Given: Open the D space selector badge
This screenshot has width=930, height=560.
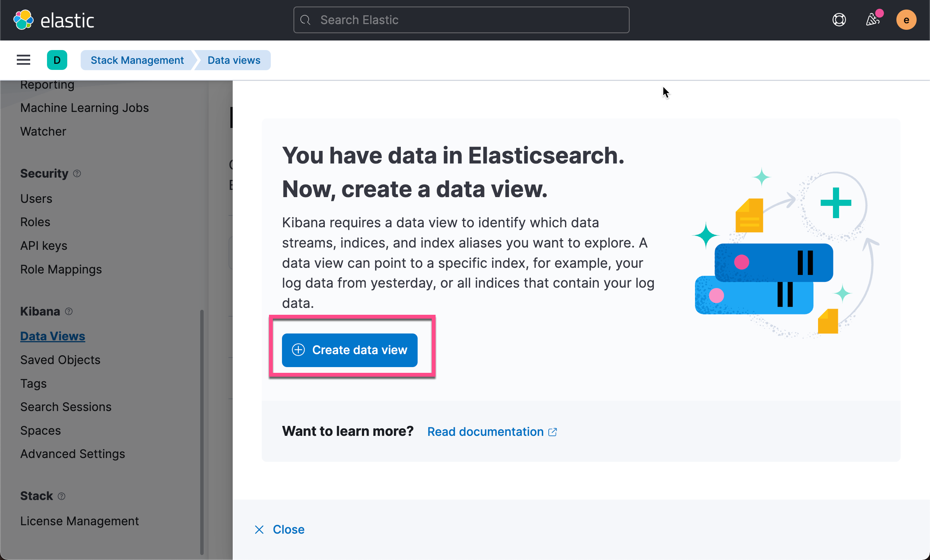Looking at the screenshot, I should coord(57,60).
